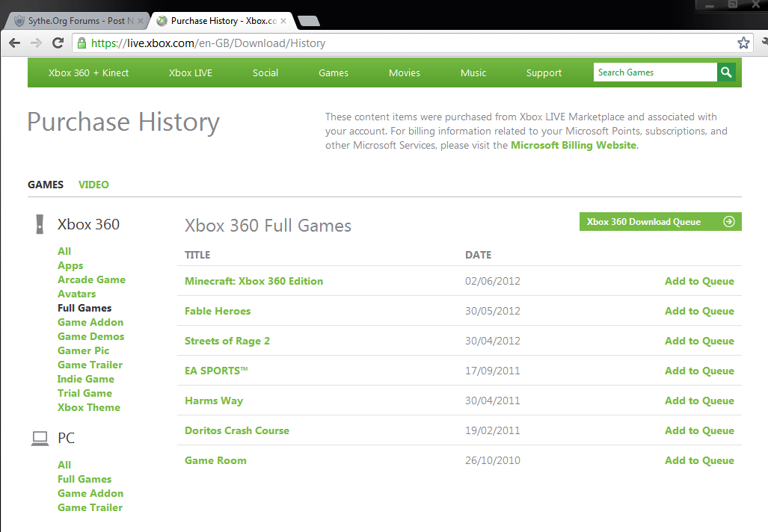Open Minecraft: Xbox 360 Edition title
Image resolution: width=768 pixels, height=532 pixels.
254,281
